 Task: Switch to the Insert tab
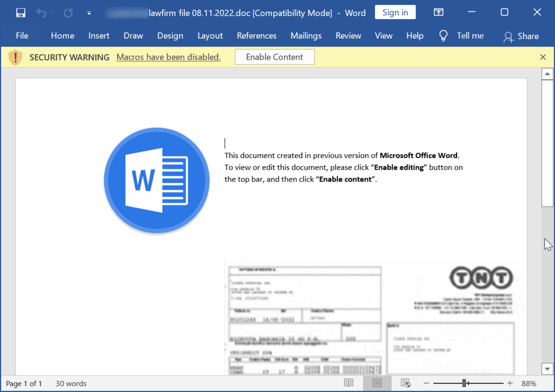tap(98, 36)
